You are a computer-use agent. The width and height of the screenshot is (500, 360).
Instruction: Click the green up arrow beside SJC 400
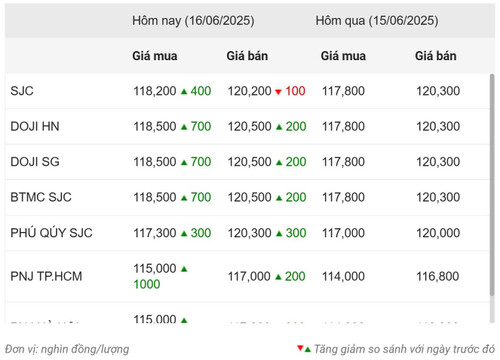[184, 91]
